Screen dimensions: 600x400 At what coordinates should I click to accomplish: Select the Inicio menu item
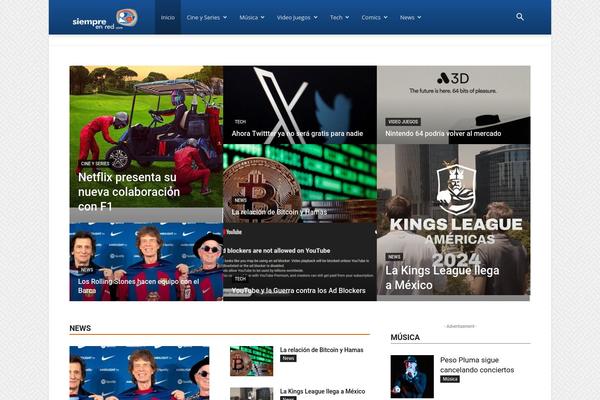(168, 17)
